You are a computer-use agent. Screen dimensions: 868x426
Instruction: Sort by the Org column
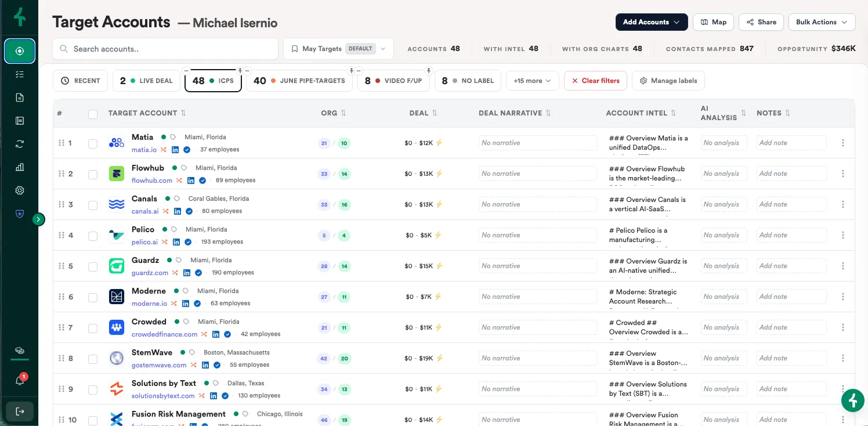tap(343, 113)
